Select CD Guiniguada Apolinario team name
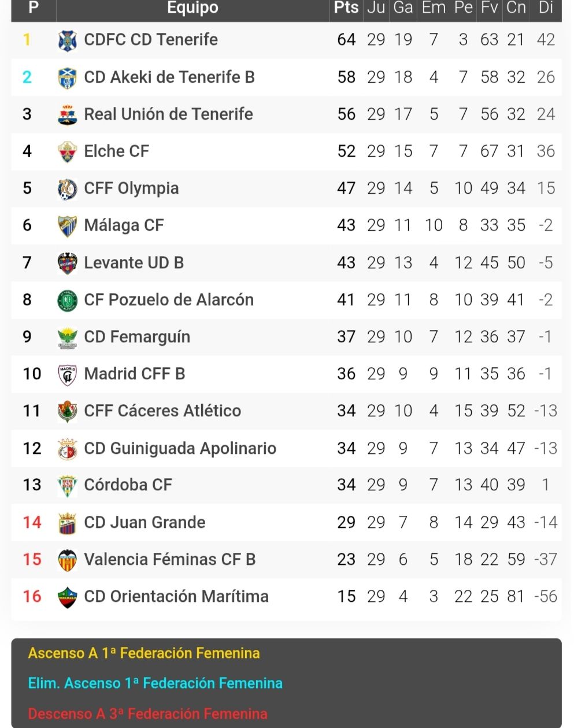574x728 pixels. click(x=180, y=448)
